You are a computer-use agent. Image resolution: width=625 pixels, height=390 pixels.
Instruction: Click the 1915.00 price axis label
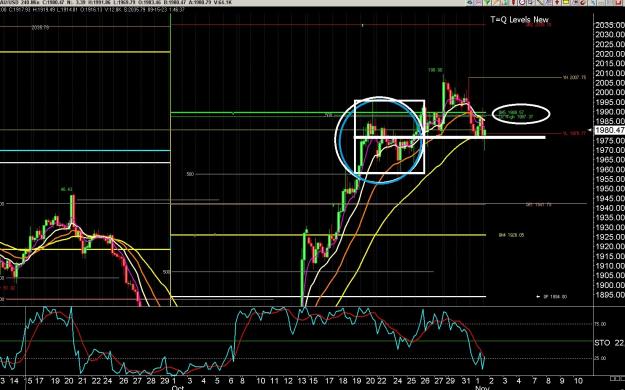tap(610, 256)
